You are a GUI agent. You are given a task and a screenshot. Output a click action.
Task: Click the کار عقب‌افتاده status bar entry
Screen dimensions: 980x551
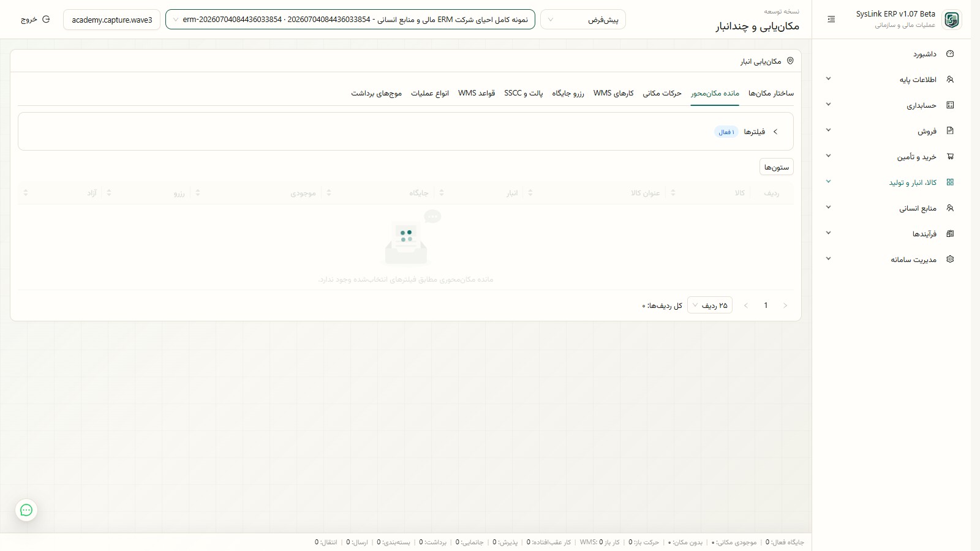[549, 542]
